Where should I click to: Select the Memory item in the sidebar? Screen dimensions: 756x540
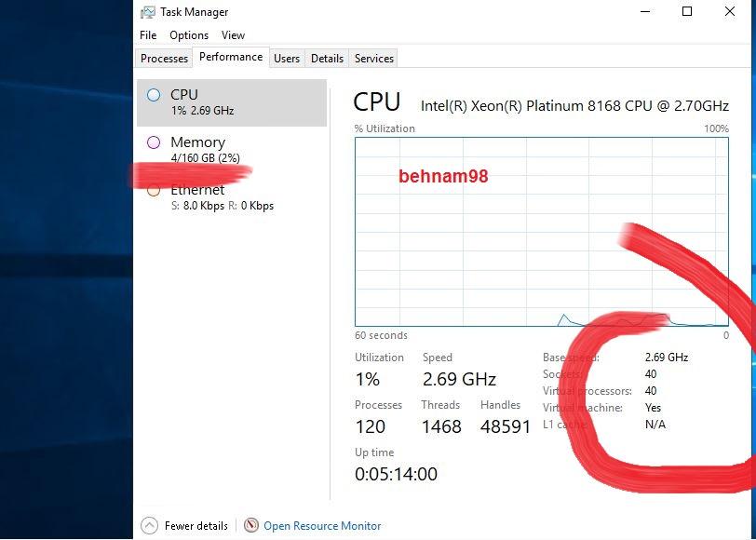(x=232, y=150)
